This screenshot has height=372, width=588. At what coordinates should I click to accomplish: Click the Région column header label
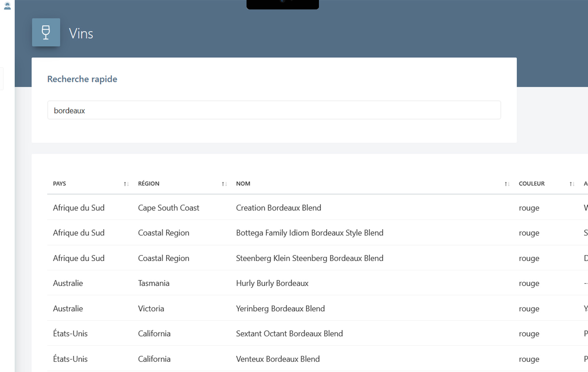149,184
